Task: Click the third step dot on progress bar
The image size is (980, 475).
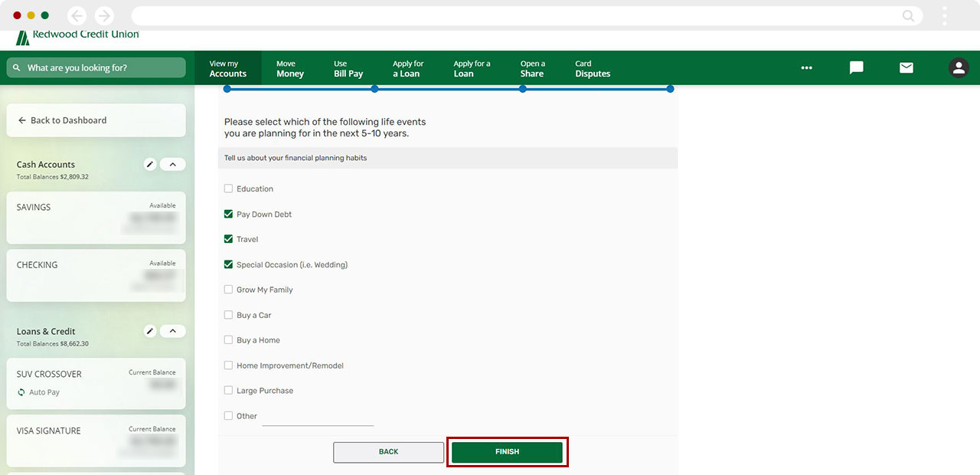Action: point(522,89)
